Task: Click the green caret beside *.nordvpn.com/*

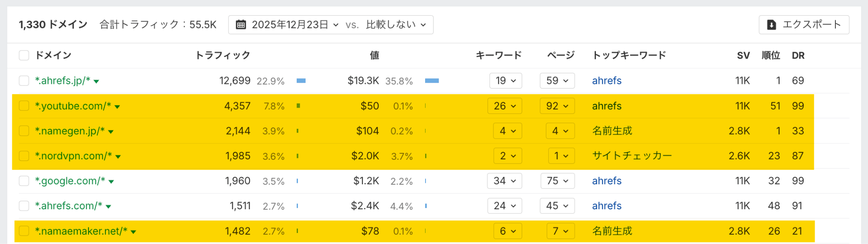Action: point(118,157)
